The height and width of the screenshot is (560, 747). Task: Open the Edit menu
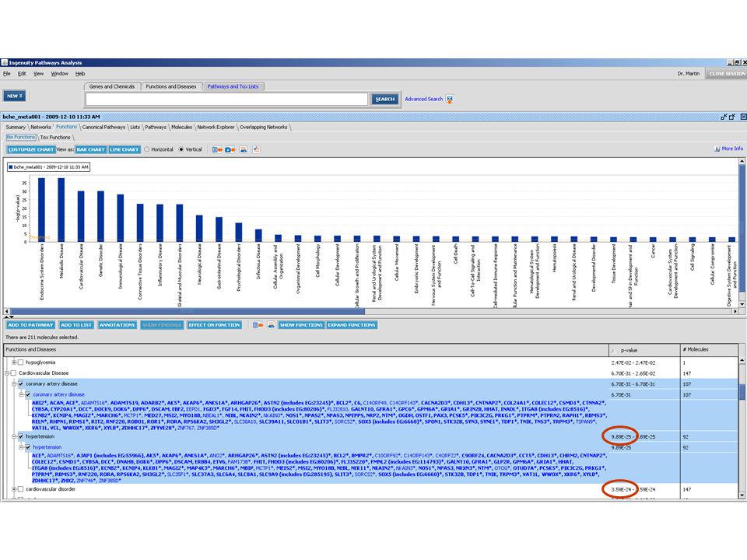click(x=22, y=74)
